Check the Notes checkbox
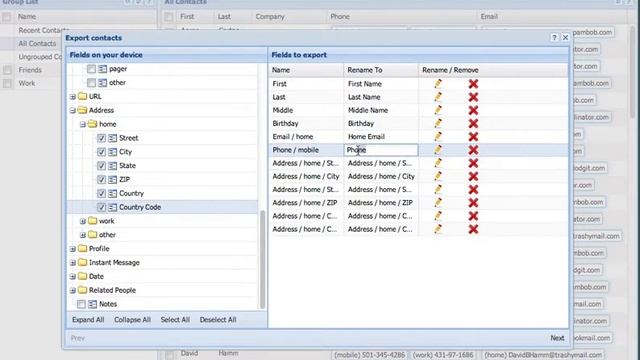The height and width of the screenshot is (360, 640). click(81, 304)
